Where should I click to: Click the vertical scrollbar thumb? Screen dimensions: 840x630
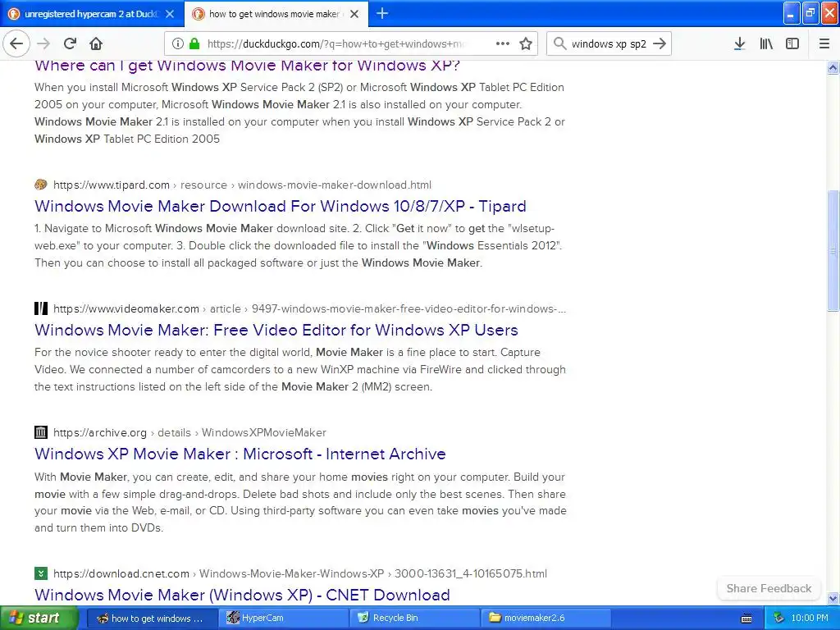click(833, 250)
